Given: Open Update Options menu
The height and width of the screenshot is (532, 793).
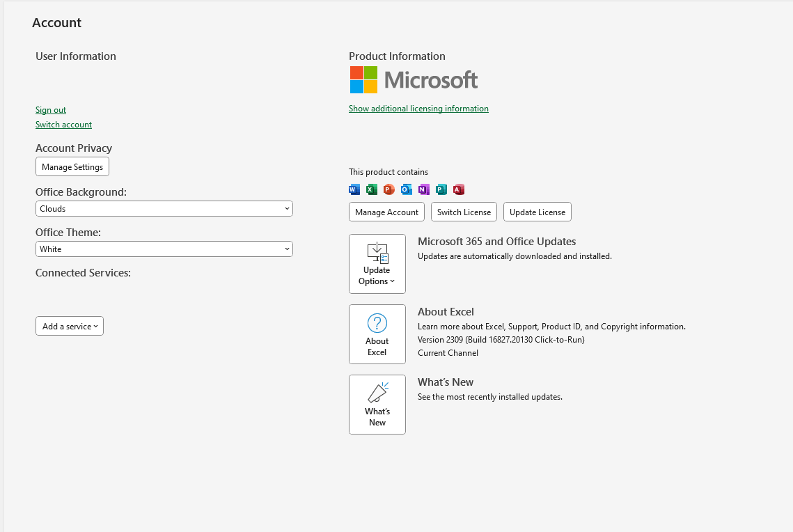Looking at the screenshot, I should pos(377,263).
